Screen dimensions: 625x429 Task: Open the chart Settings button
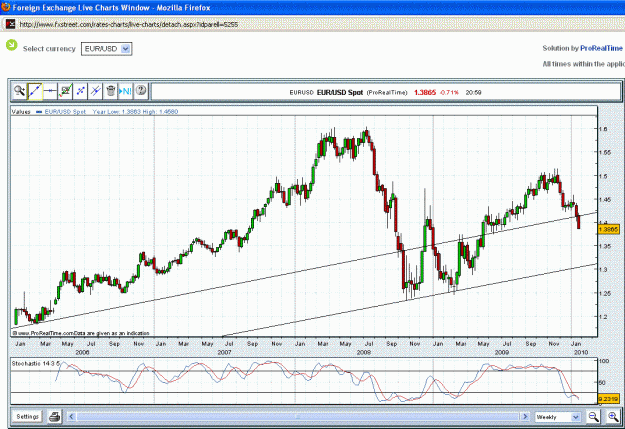tap(27, 417)
